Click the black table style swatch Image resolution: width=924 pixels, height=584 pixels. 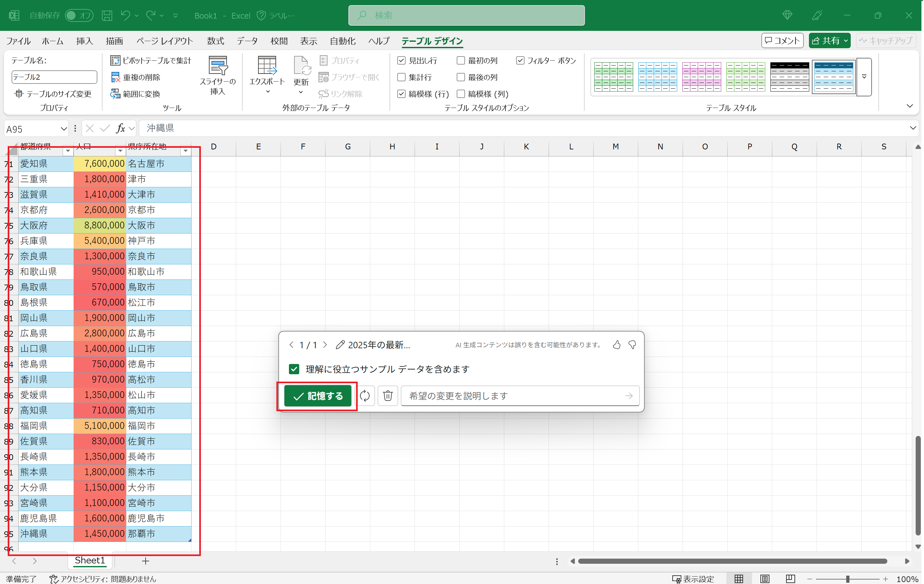(x=789, y=77)
